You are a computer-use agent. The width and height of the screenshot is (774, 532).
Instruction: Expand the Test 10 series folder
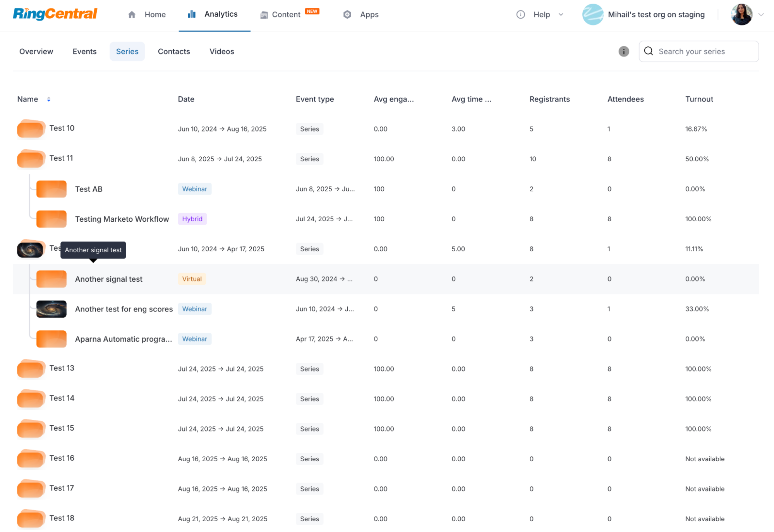tap(31, 128)
